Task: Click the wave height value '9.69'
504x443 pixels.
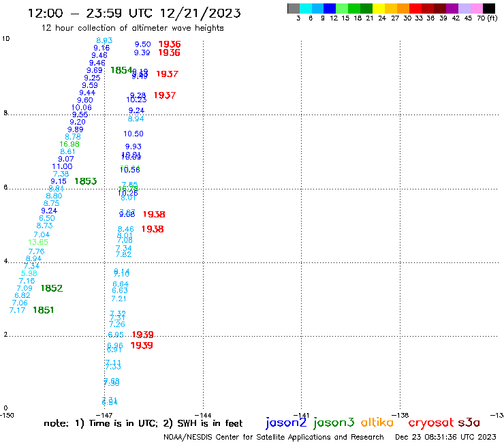Action: click(x=95, y=70)
